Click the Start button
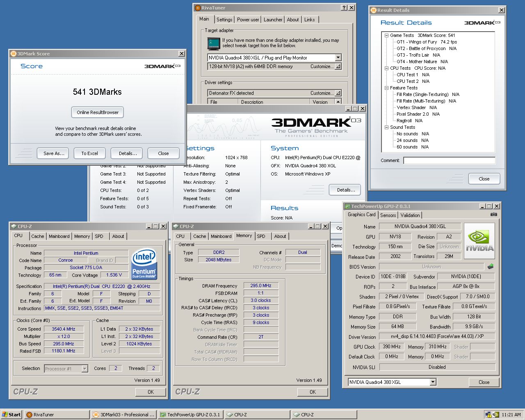 click(11, 415)
